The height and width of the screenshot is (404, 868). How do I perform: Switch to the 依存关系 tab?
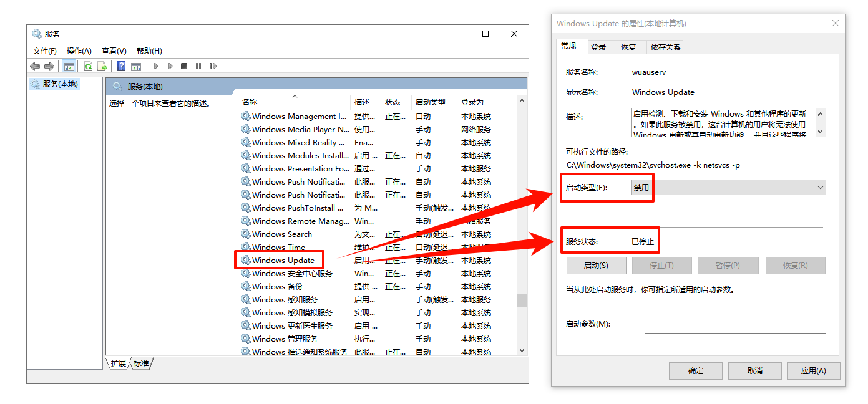pos(665,47)
